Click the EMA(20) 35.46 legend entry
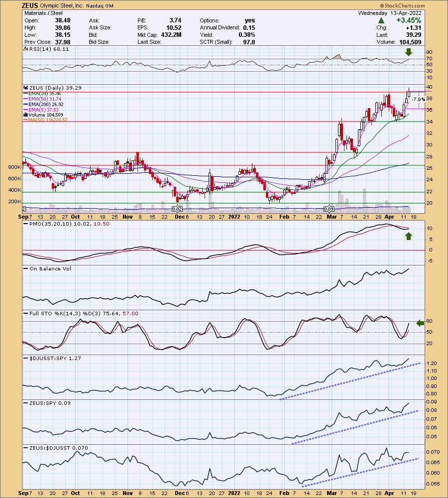The image size is (448, 498). coord(42,94)
